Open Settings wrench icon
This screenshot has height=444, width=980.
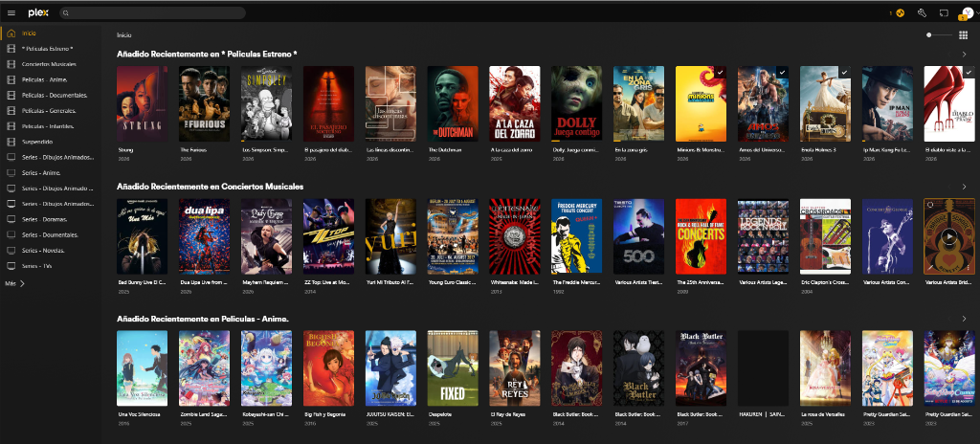[922, 12]
